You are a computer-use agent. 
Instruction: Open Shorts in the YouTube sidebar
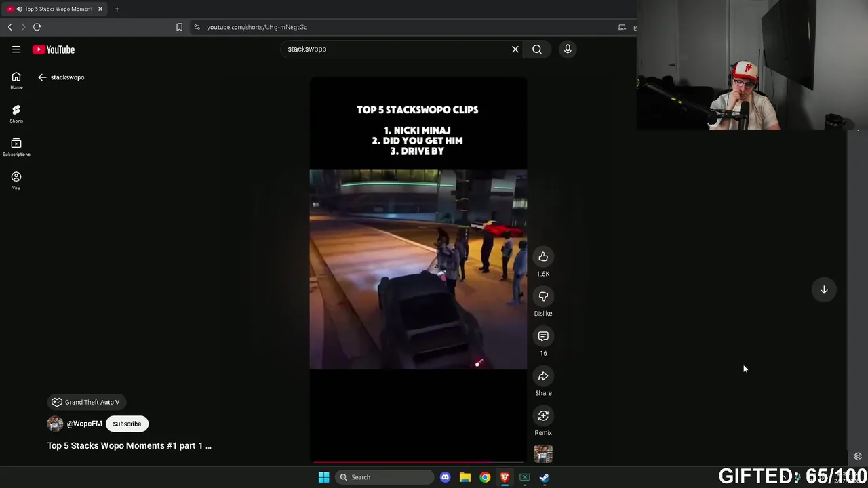tap(16, 114)
